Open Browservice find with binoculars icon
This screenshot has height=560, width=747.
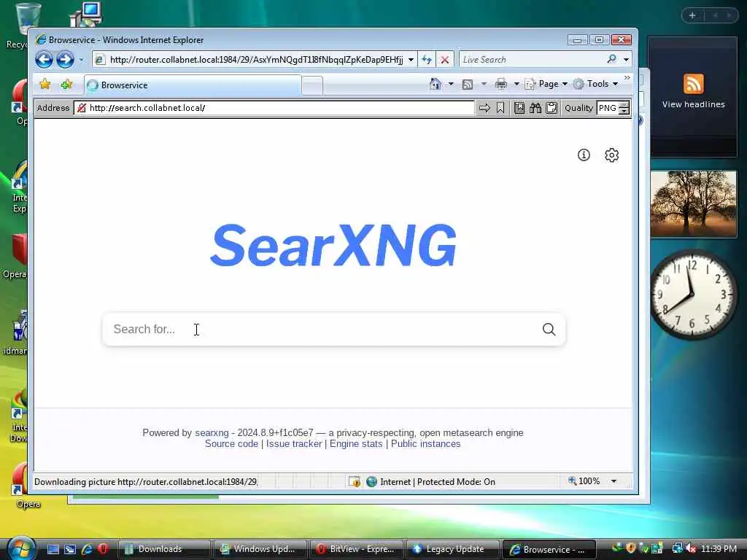pyautogui.click(x=535, y=108)
